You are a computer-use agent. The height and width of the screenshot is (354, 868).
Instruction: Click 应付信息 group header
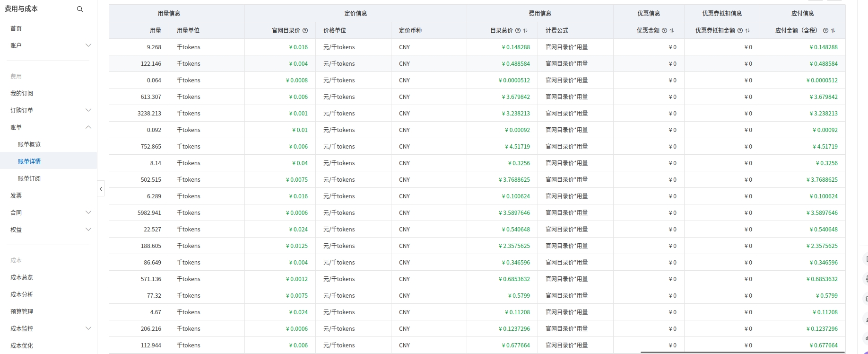click(x=803, y=13)
